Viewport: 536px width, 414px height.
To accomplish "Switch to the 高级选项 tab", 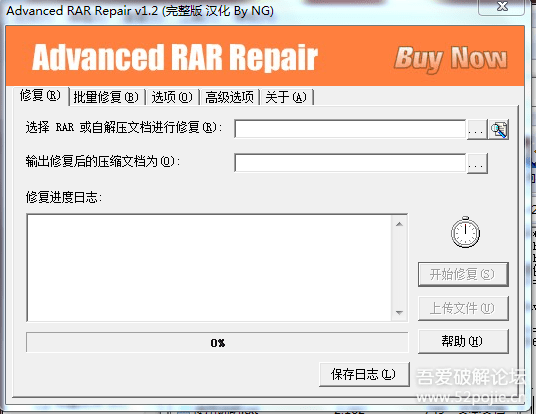I will click(229, 97).
